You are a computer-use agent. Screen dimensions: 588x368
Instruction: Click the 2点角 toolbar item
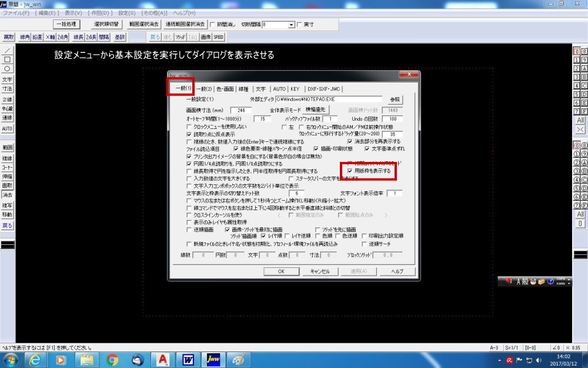63,37
